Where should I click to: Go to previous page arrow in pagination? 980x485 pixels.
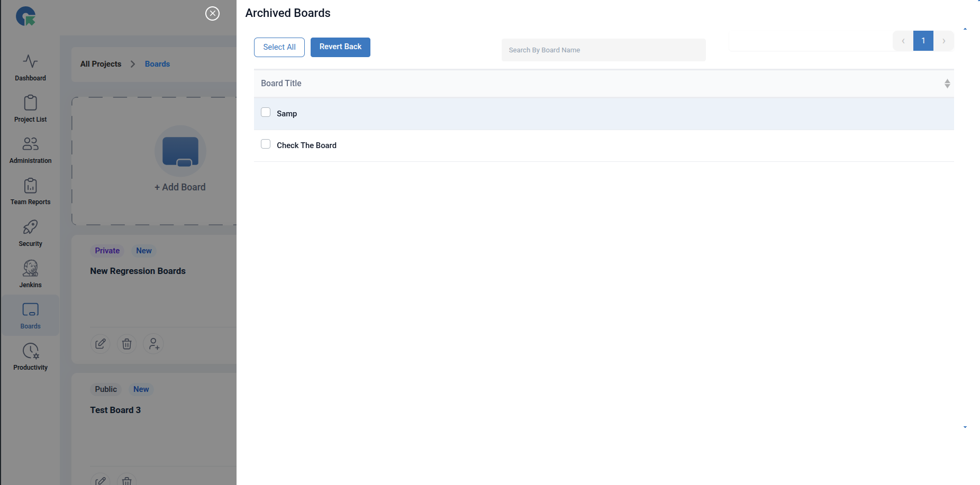[903, 41]
